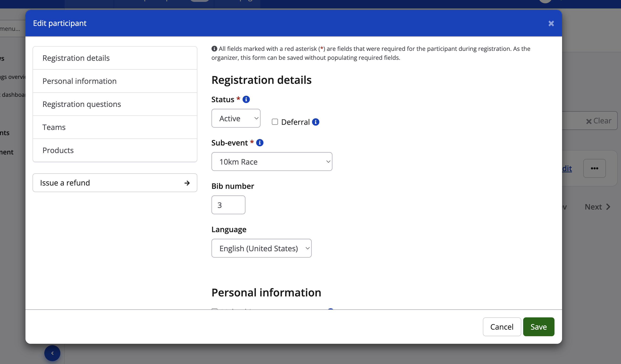Open the Language dropdown

261,248
